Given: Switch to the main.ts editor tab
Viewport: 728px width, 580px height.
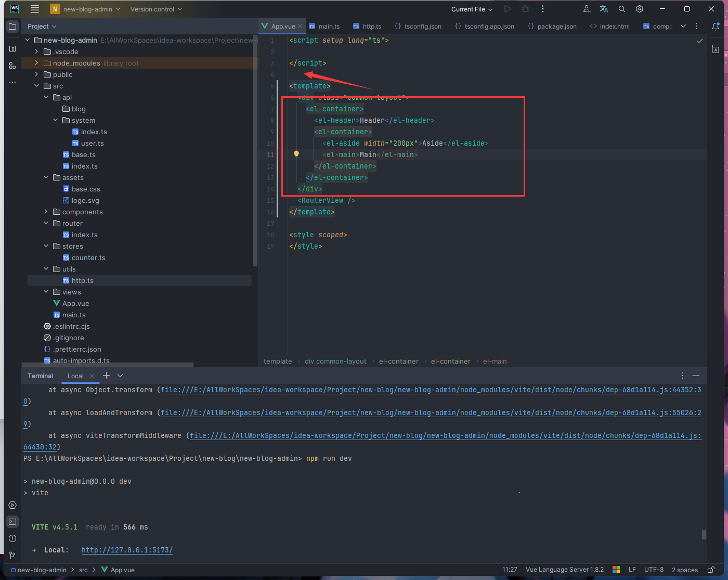Looking at the screenshot, I should pyautogui.click(x=324, y=26).
